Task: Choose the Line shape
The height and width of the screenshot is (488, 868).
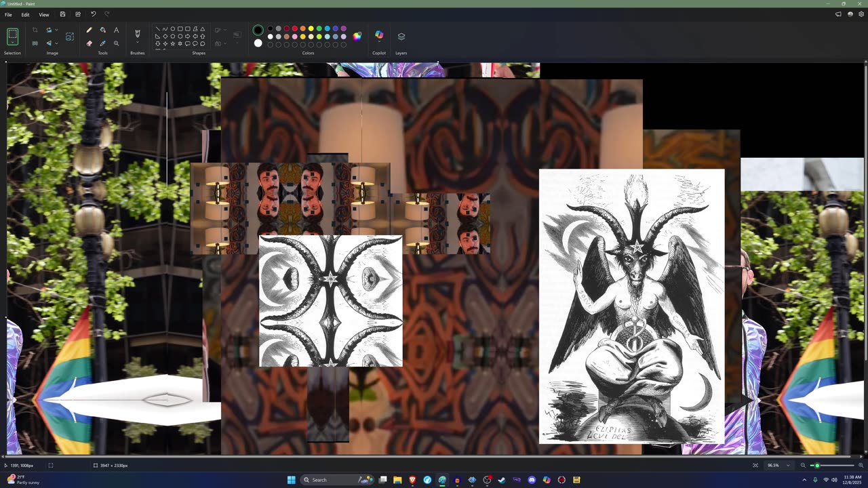Action: point(157,28)
